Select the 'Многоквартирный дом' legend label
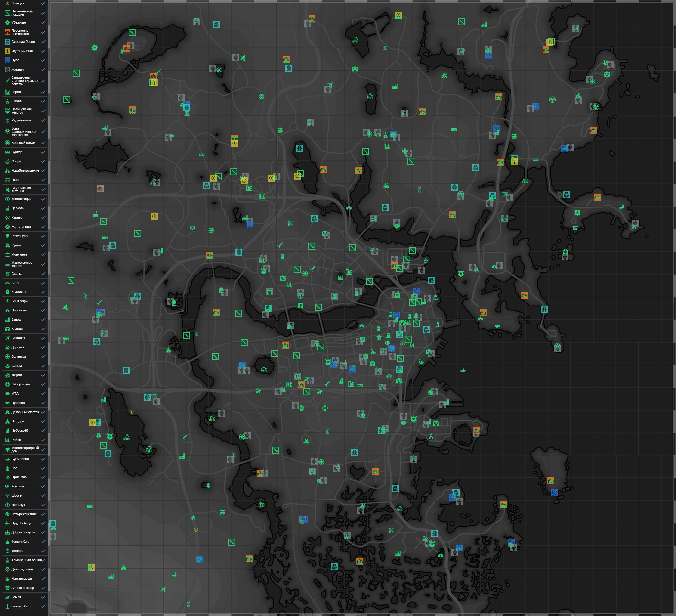The height and width of the screenshot is (616, 676). click(25, 450)
